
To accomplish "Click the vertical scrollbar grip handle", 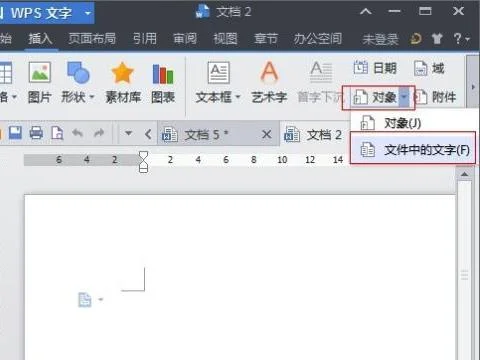I will click(464, 275).
